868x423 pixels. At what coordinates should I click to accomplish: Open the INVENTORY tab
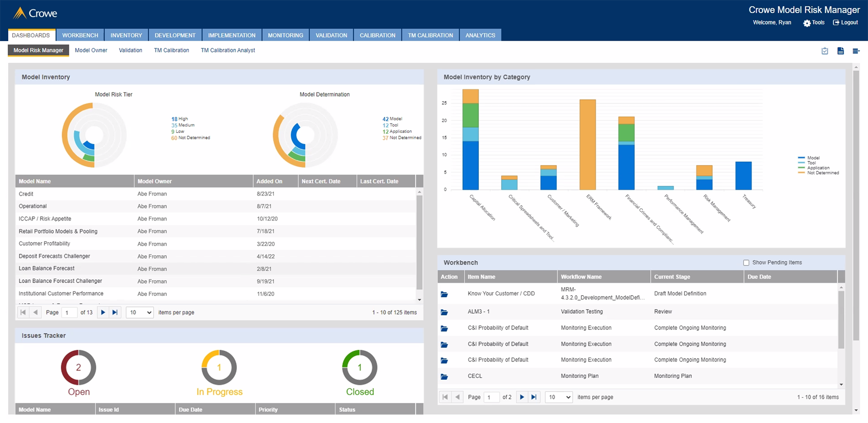[126, 35]
